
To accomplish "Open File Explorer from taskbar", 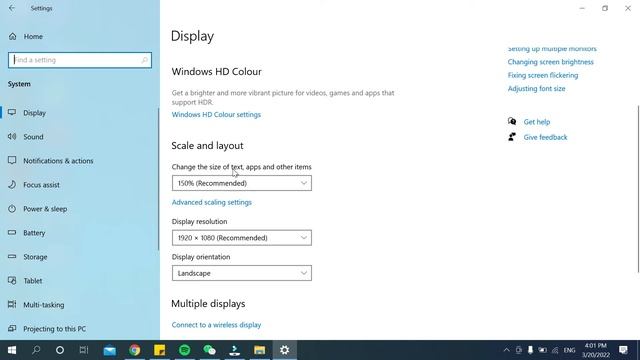I will pyautogui.click(x=260, y=350).
